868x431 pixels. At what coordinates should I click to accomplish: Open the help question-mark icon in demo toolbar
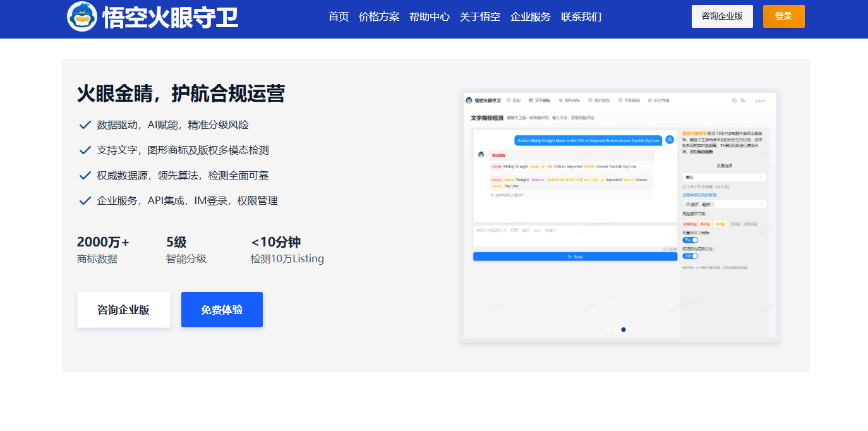click(733, 100)
